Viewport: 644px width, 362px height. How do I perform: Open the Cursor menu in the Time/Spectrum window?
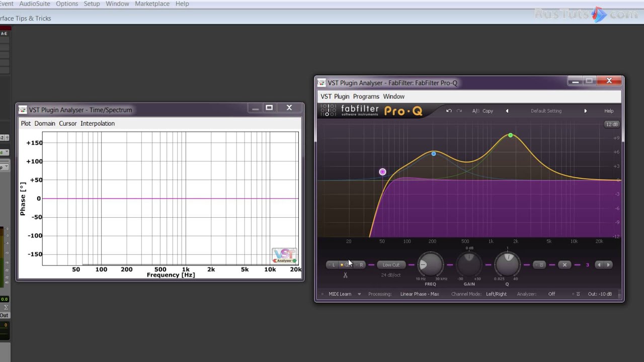(x=67, y=123)
